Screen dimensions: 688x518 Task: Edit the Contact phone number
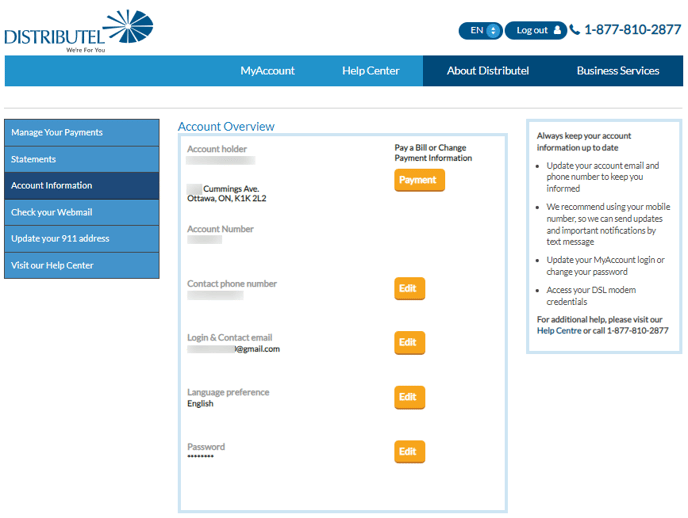(409, 288)
